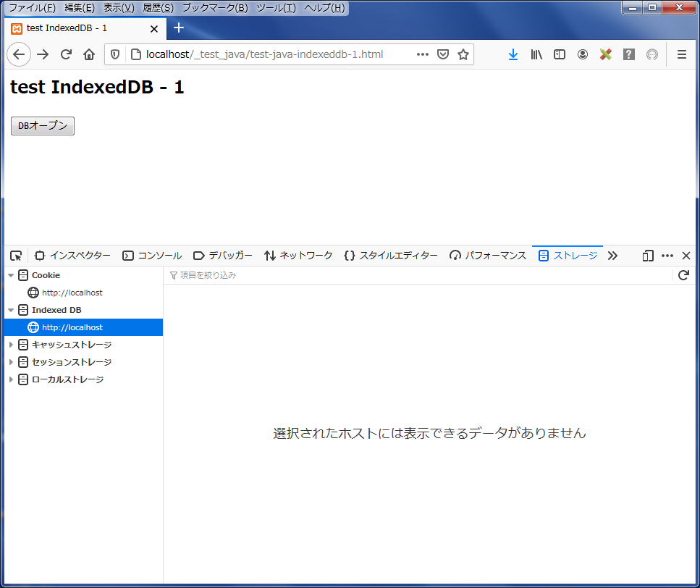
Task: Click the grey circular extension icon
Action: [652, 54]
